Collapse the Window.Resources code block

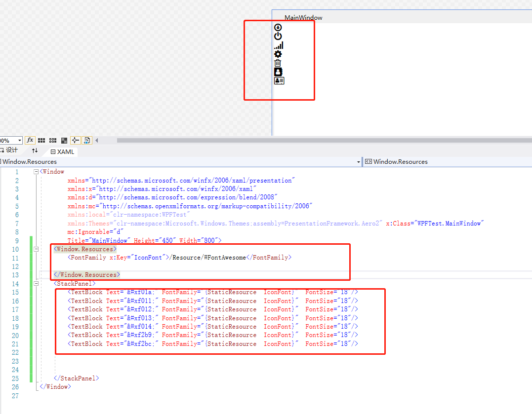point(36,249)
